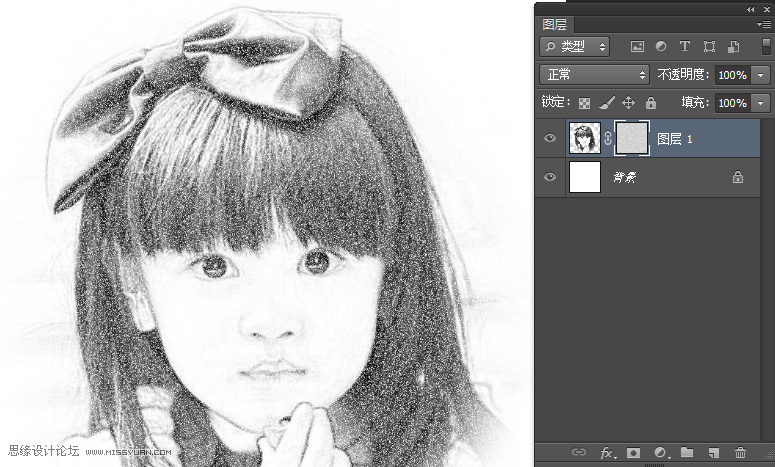Screen dimensions: 775x467
Task: Open the Layers panel flyout menu
Action: pos(764,24)
